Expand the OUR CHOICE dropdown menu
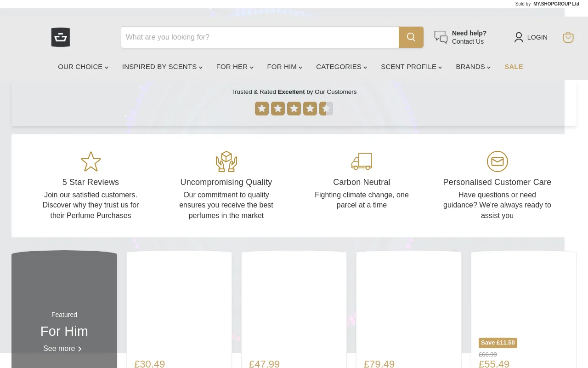This screenshot has width=588, height=368. pos(83,67)
